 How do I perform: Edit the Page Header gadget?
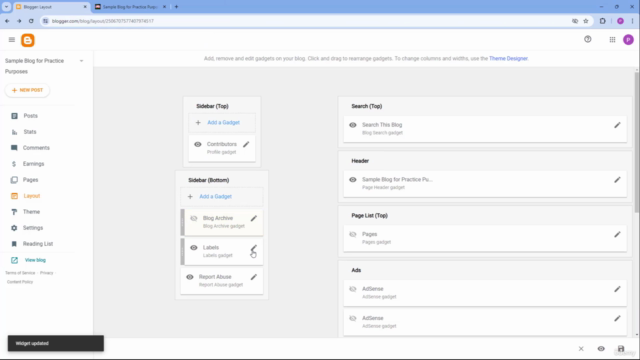[x=617, y=180]
